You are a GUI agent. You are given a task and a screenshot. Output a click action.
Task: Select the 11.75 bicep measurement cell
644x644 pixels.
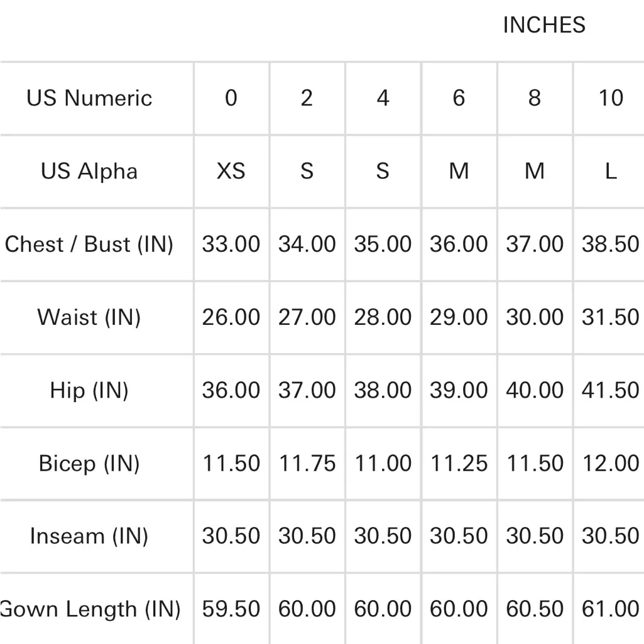pos(307,463)
